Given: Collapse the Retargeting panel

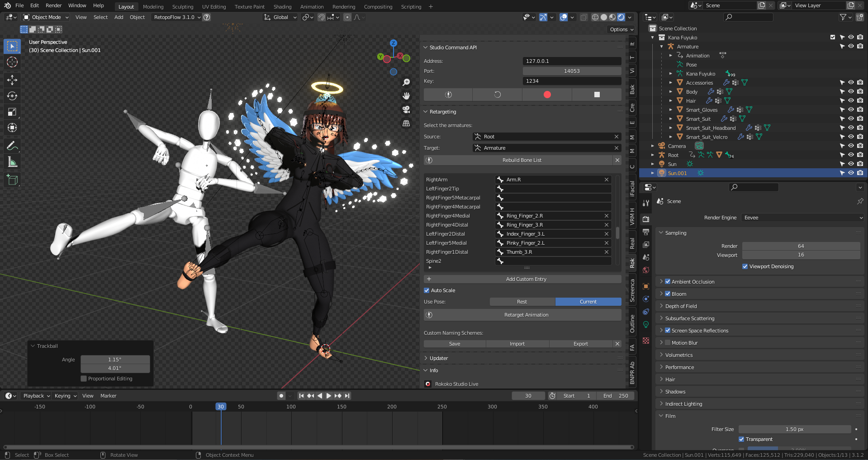Looking at the screenshot, I should tap(426, 111).
